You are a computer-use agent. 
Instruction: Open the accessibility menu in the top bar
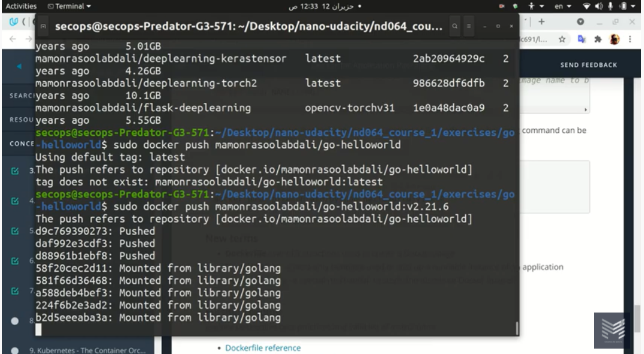pyautogui.click(x=535, y=6)
